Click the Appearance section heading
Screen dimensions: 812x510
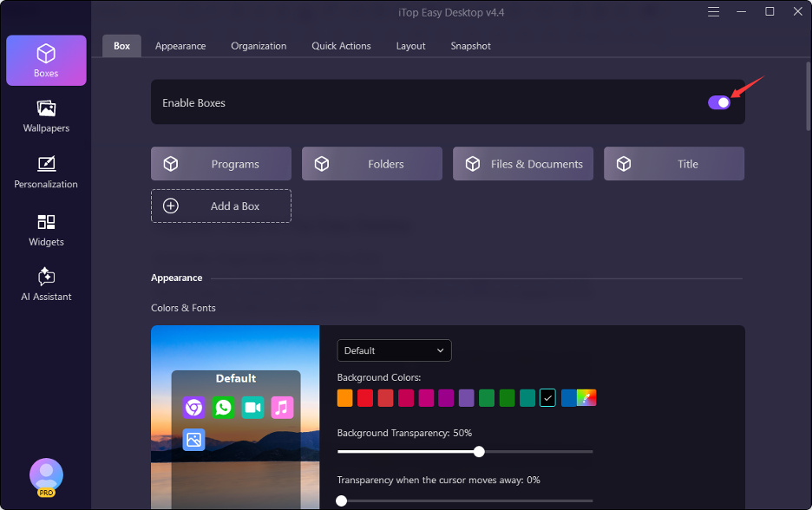pyautogui.click(x=177, y=278)
